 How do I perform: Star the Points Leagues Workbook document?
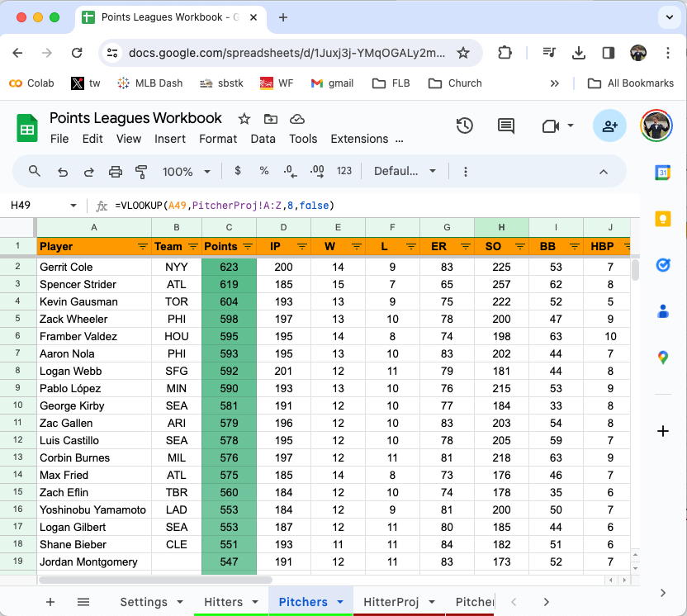click(244, 119)
